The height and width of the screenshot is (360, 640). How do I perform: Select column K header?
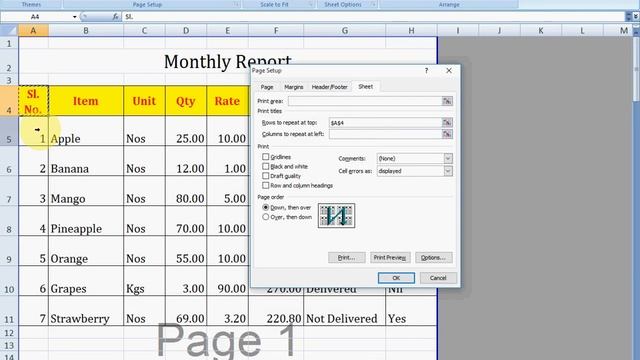point(540,31)
